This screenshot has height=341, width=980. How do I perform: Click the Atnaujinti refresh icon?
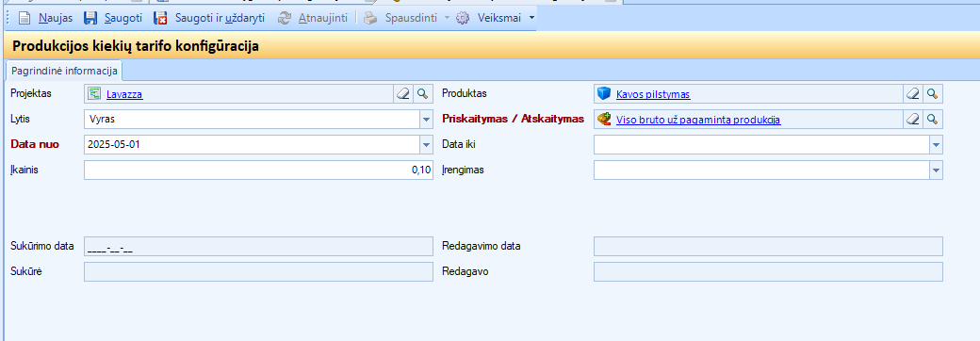point(285,18)
